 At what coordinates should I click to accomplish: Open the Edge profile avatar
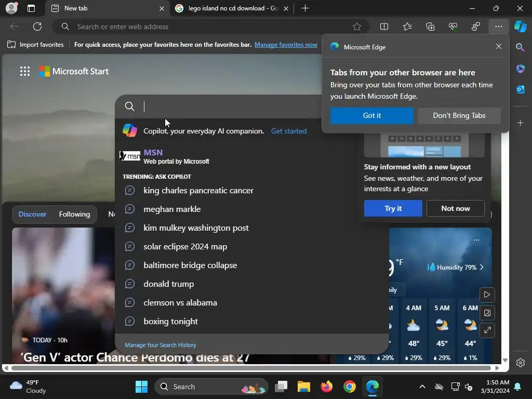tap(11, 8)
